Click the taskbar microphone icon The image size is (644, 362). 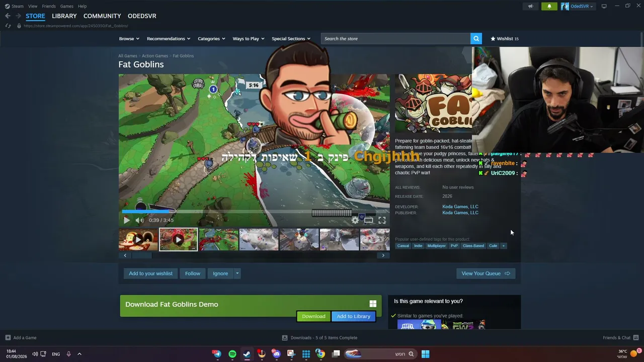(x=68, y=354)
